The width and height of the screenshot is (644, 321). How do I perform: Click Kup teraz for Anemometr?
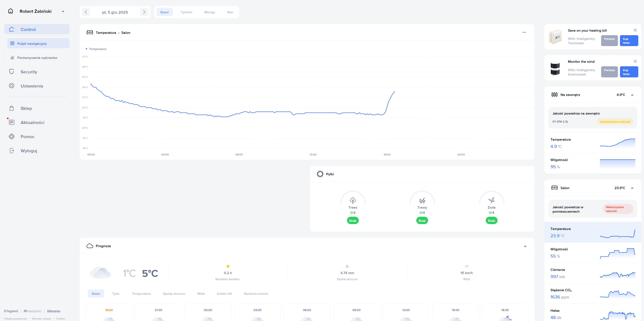tap(629, 72)
